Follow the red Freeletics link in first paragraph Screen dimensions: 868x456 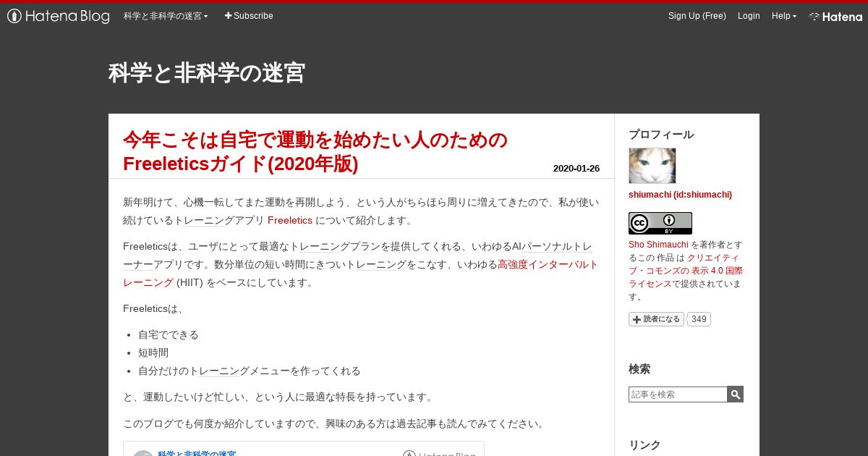pyautogui.click(x=290, y=220)
